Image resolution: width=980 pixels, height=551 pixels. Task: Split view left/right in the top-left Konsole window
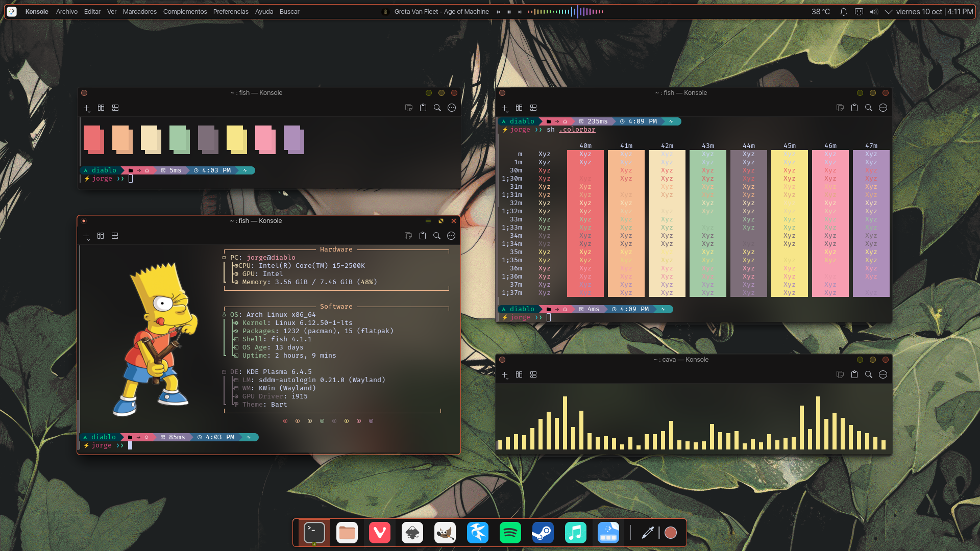[x=101, y=108]
